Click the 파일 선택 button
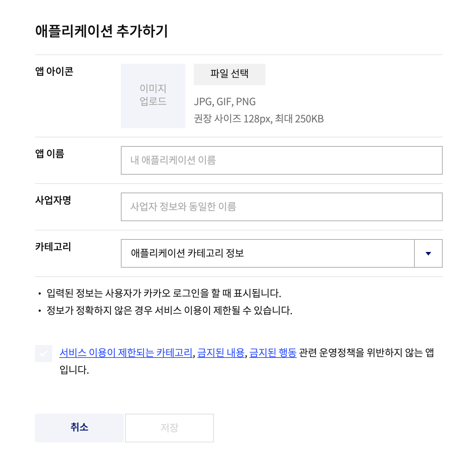 tap(230, 74)
